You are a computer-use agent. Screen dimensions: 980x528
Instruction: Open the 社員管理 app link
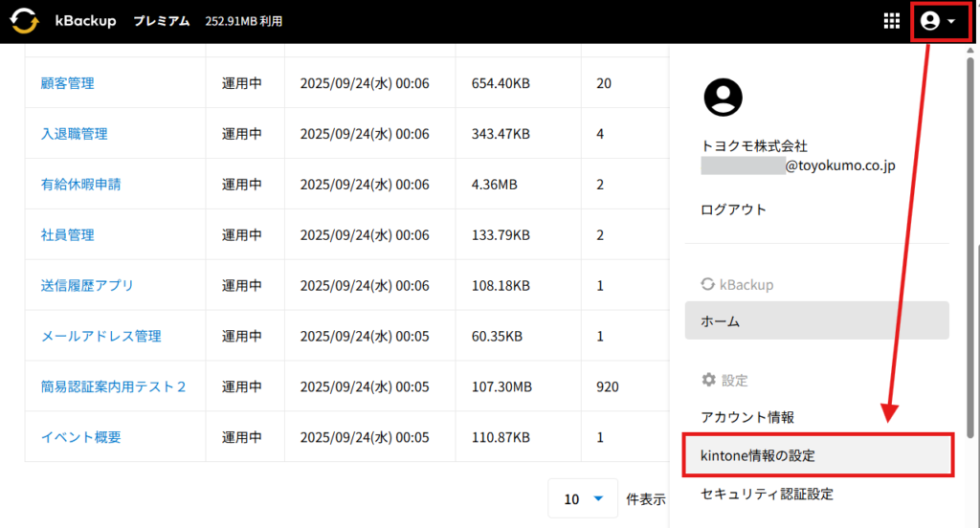(x=67, y=234)
